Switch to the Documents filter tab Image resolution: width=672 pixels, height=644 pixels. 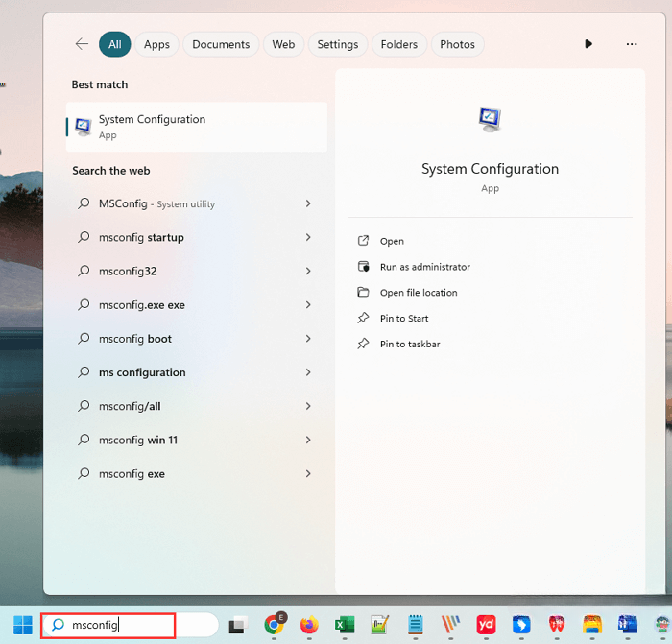tap(221, 44)
